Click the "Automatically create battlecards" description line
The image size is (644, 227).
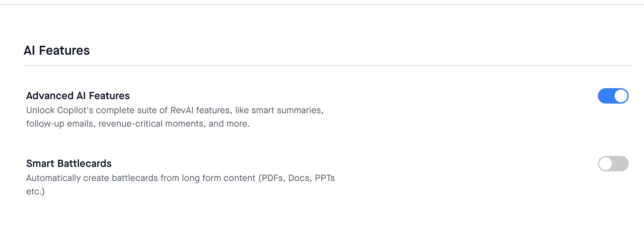(180, 178)
